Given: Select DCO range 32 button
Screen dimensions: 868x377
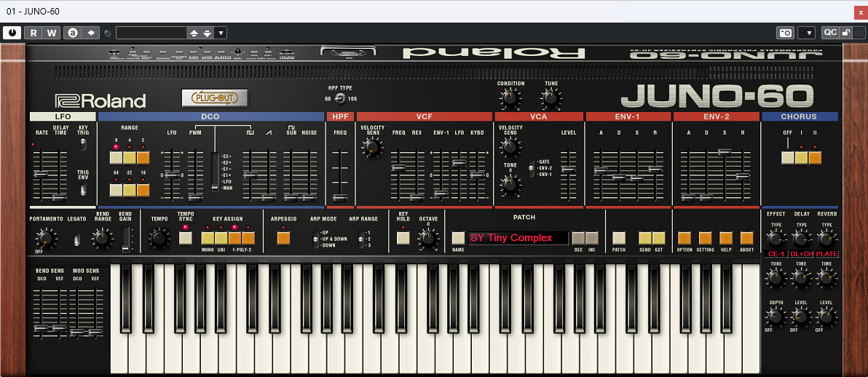Looking at the screenshot, I should point(130,191).
